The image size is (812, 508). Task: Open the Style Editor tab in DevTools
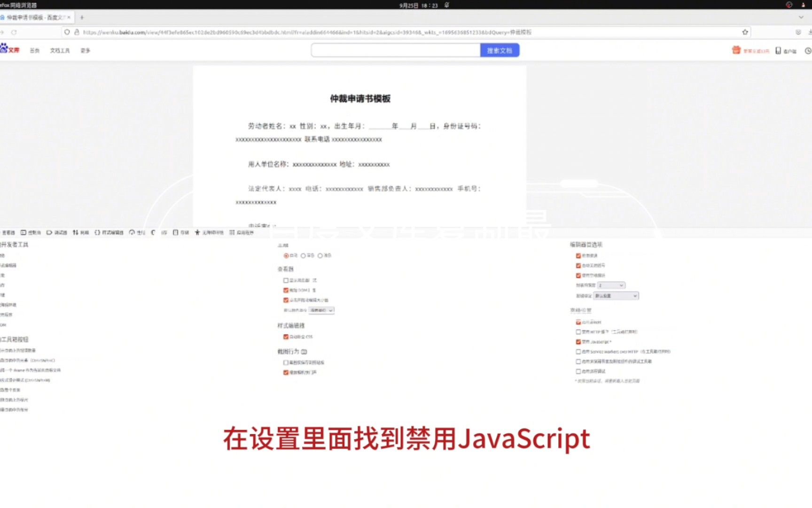[x=109, y=232]
